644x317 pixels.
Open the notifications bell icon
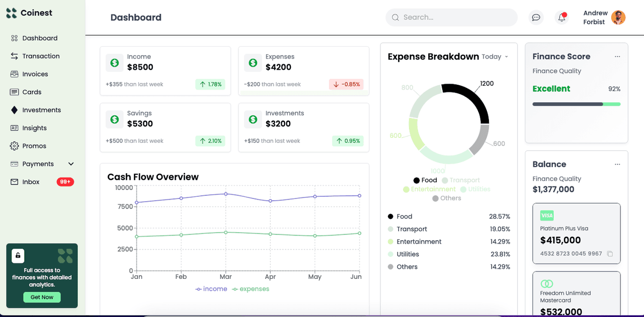click(x=562, y=17)
